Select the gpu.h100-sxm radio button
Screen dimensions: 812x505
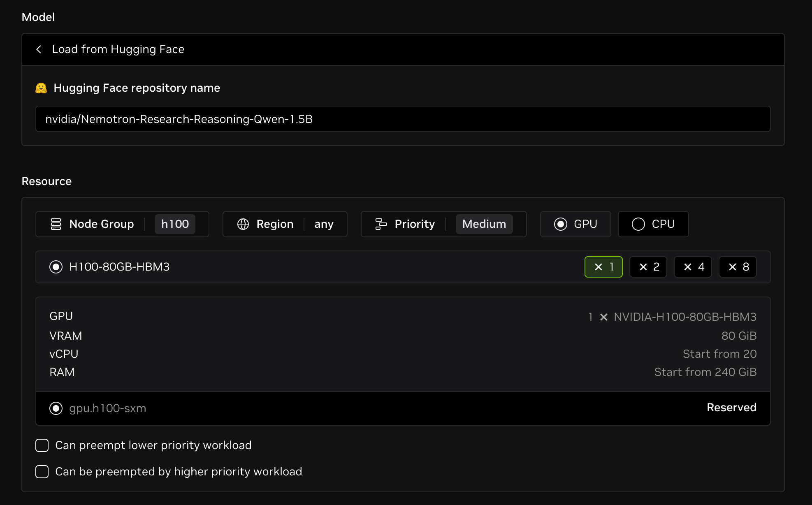[x=56, y=408]
